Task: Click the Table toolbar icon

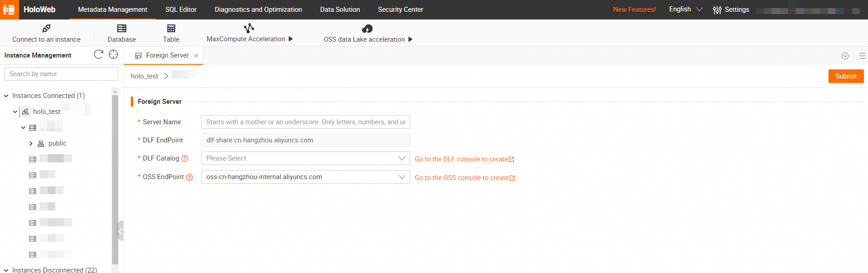Action: click(171, 29)
